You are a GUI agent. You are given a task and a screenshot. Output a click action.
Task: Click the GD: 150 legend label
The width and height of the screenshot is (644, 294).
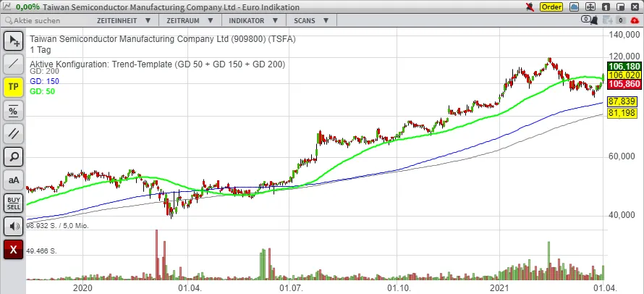[44, 81]
